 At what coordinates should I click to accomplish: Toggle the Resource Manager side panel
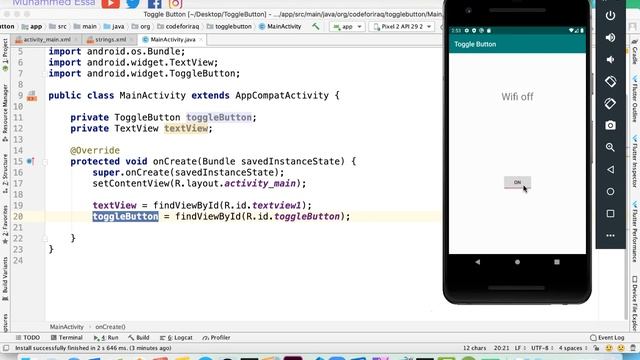(5, 113)
